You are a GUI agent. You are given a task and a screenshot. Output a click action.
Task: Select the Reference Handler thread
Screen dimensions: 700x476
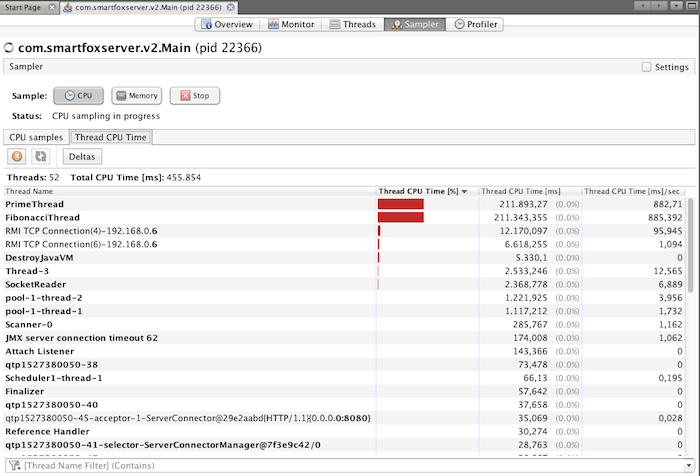click(x=345, y=432)
